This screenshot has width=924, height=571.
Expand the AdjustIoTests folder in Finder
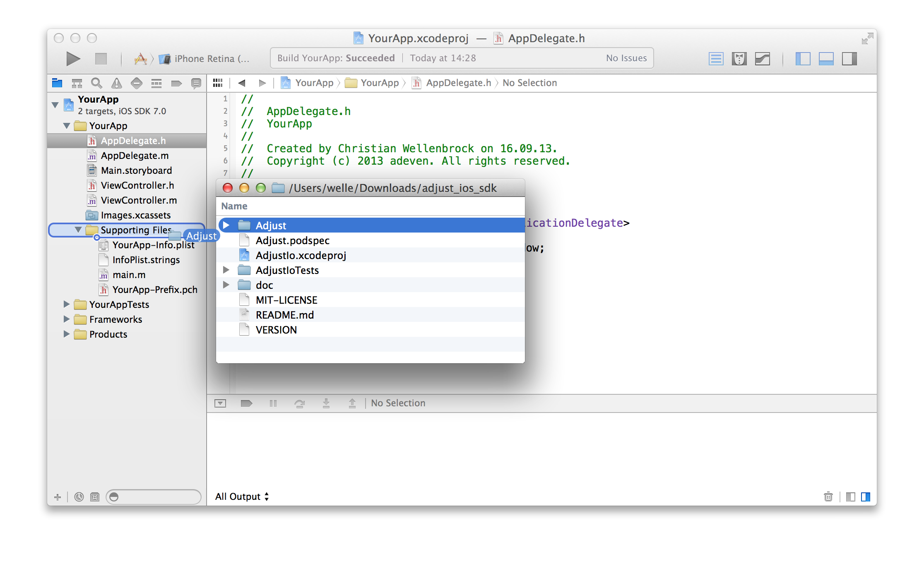tap(226, 270)
